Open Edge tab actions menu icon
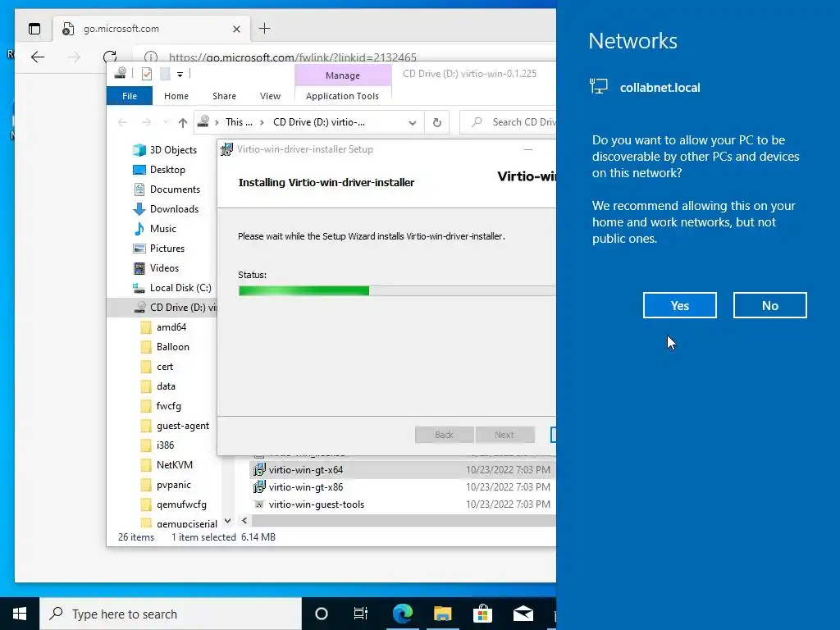 (34, 29)
